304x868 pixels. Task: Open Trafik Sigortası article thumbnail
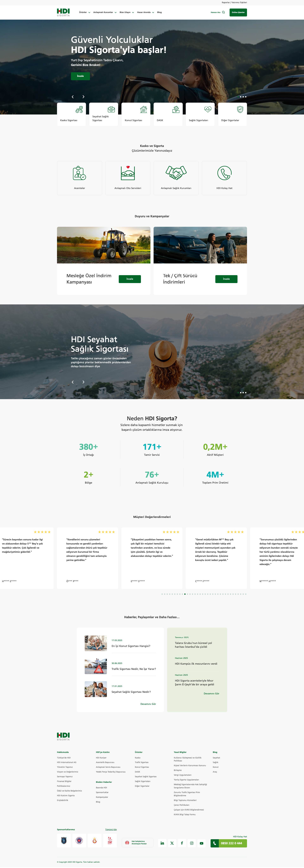pyautogui.click(x=96, y=666)
